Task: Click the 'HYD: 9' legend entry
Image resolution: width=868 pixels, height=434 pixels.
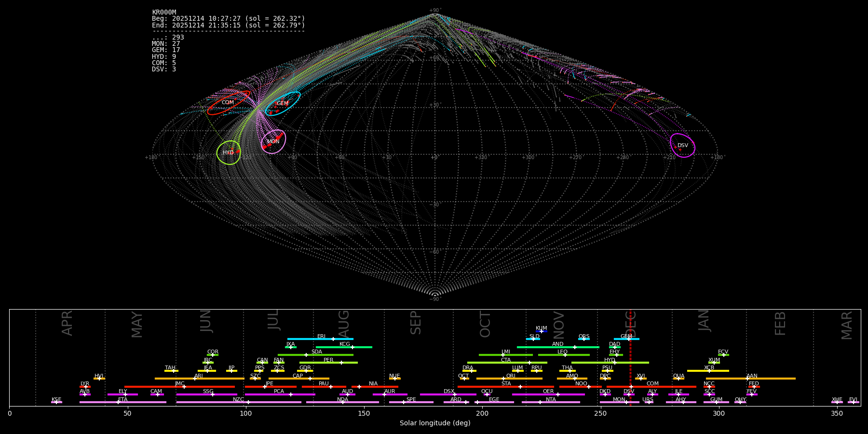Action: (x=164, y=56)
